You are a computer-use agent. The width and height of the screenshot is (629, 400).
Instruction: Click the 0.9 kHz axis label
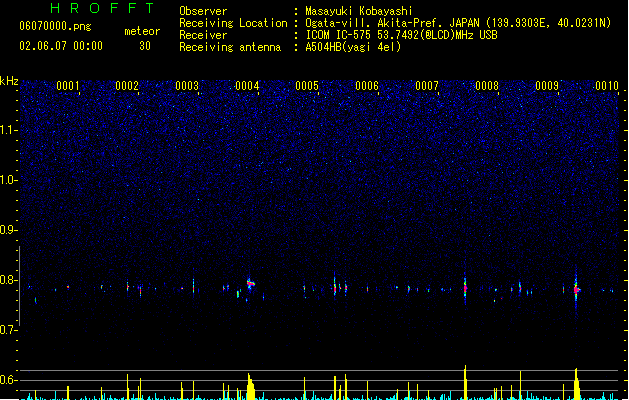tap(9, 230)
